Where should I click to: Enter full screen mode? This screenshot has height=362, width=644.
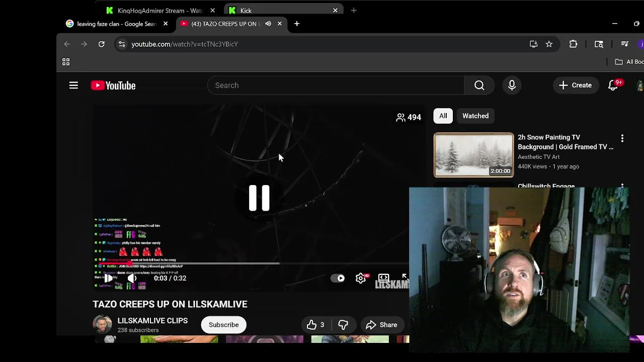click(x=405, y=278)
